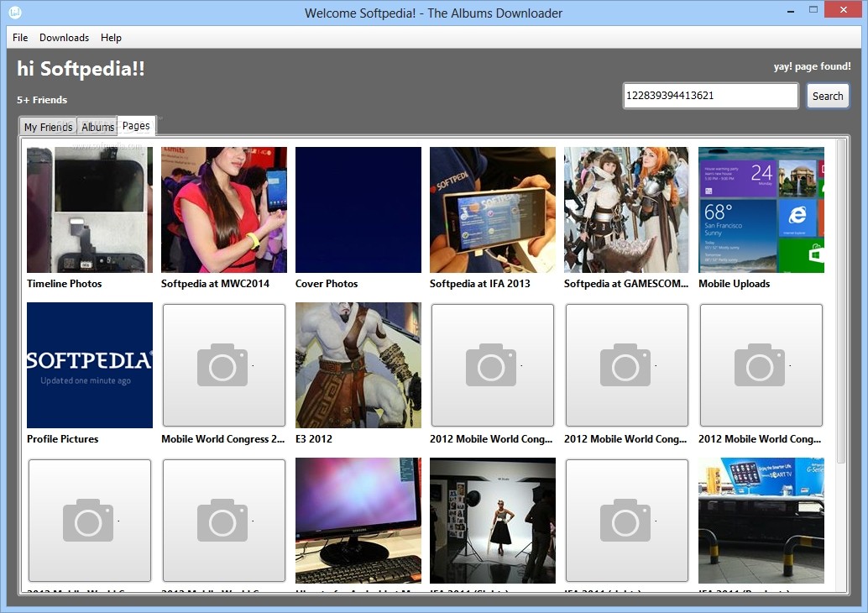Open the Softpedia at IFA 2013 thumbnail
This screenshot has height=613, width=868.
coord(493,209)
